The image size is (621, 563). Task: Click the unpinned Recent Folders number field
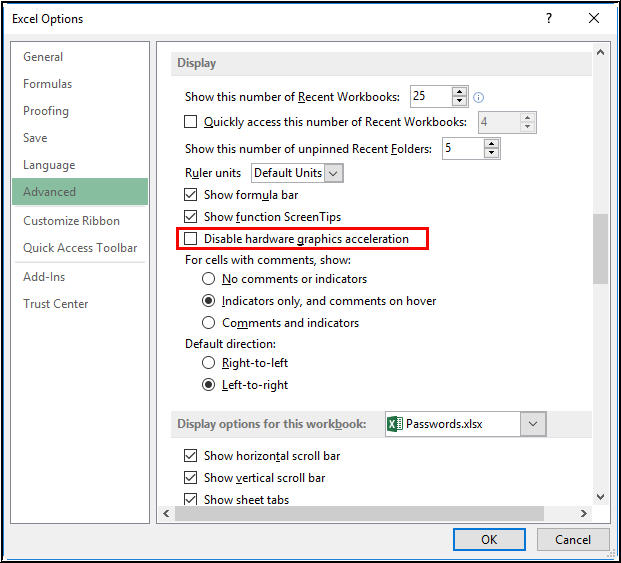click(x=463, y=148)
